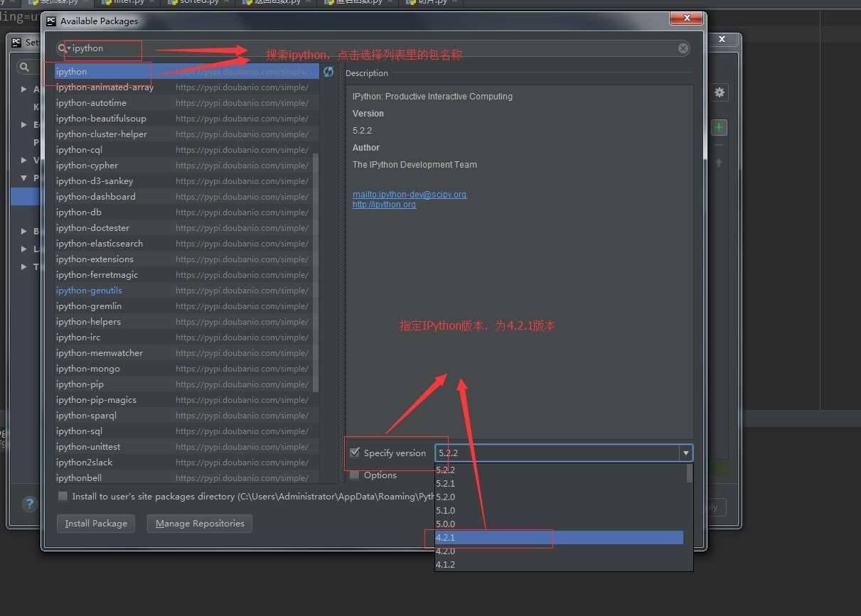
Task: Choose version 4.2.1 from the dropdown list
Action: point(559,538)
